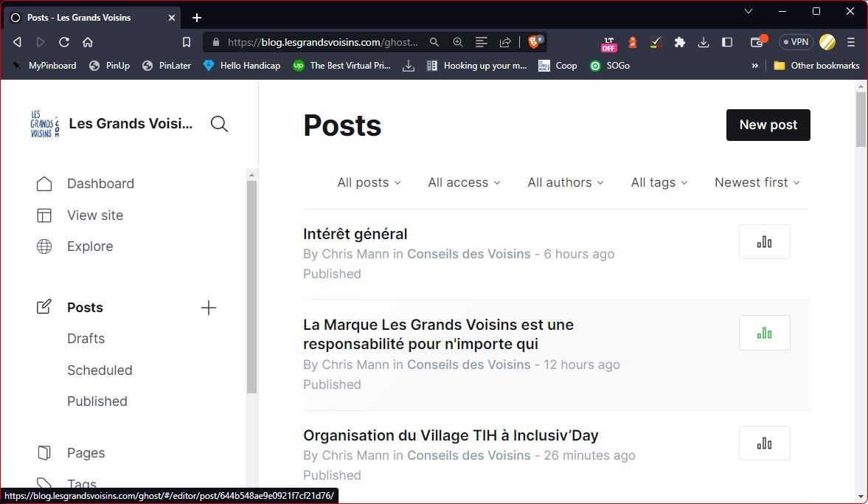Create a post using the plus icon beside Posts
Image resolution: width=868 pixels, height=504 pixels.
[209, 308]
